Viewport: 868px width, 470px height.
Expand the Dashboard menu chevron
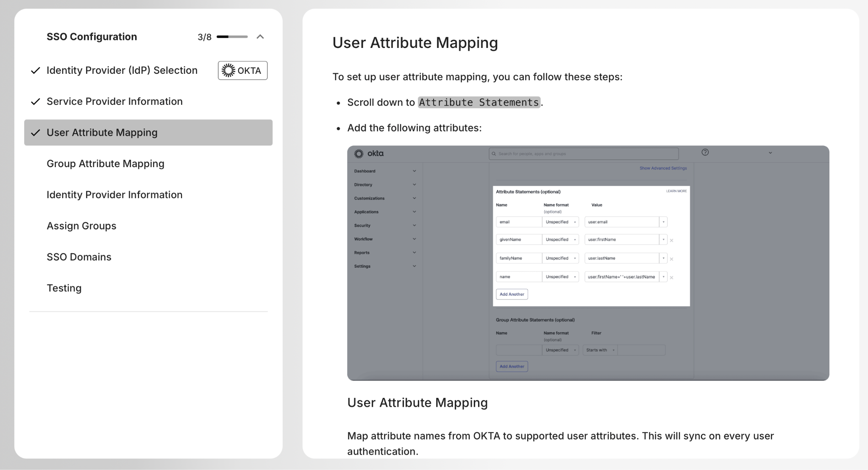414,171
